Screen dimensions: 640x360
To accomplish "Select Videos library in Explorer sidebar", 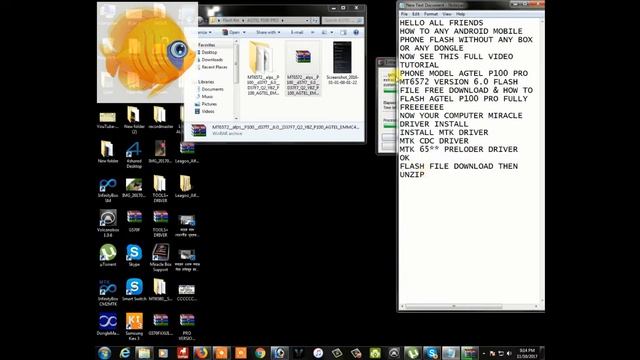I will point(208,111).
